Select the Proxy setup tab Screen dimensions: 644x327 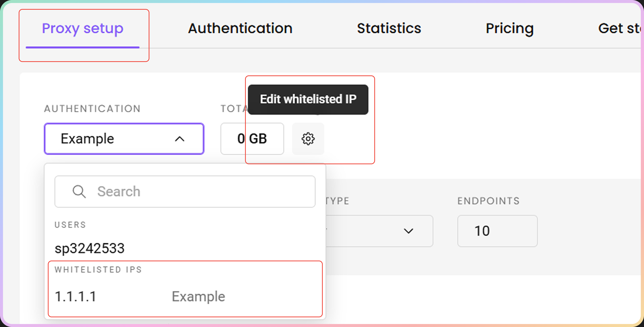pyautogui.click(x=83, y=28)
